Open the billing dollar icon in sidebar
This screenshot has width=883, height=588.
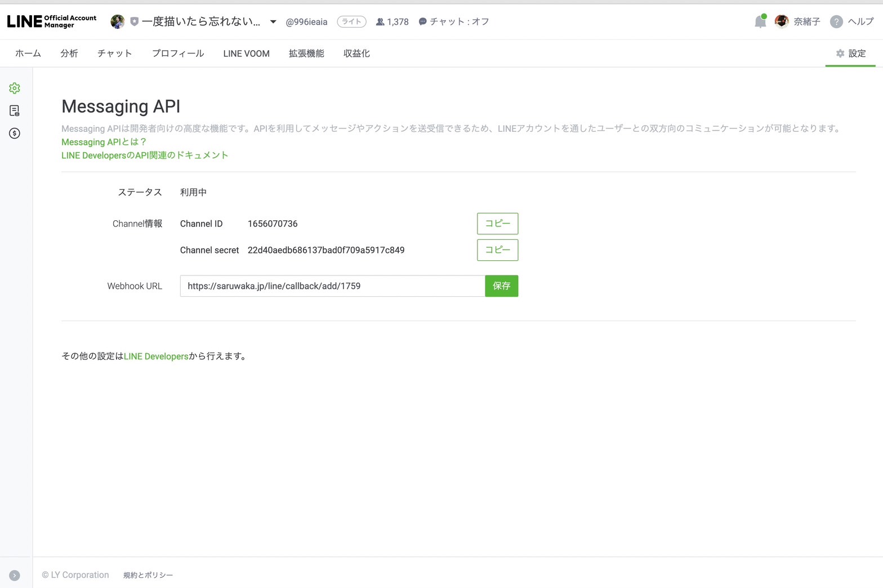[x=15, y=133]
